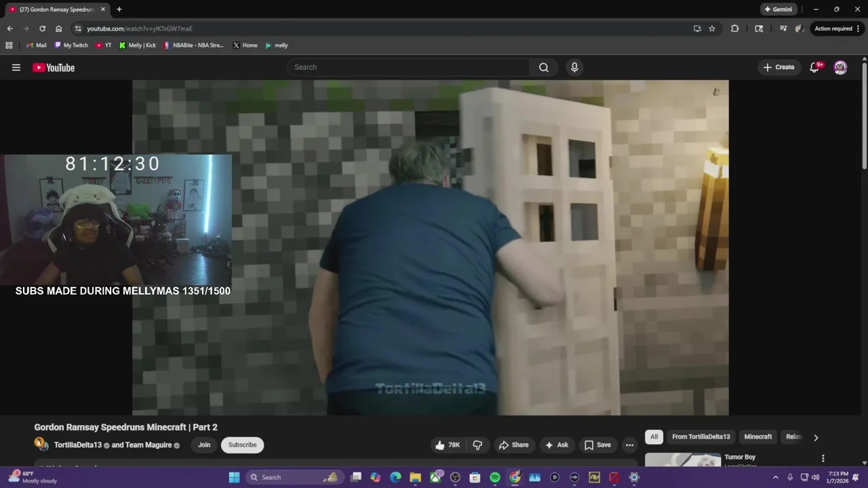Show hidden system tray icons

point(776,477)
